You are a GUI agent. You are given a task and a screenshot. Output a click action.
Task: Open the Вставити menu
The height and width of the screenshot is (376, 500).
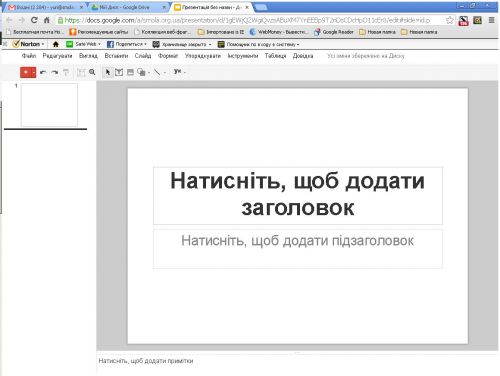[116, 56]
